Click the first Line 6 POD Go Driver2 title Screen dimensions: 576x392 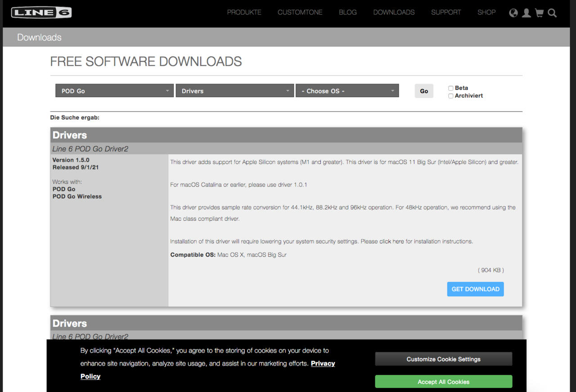90,149
